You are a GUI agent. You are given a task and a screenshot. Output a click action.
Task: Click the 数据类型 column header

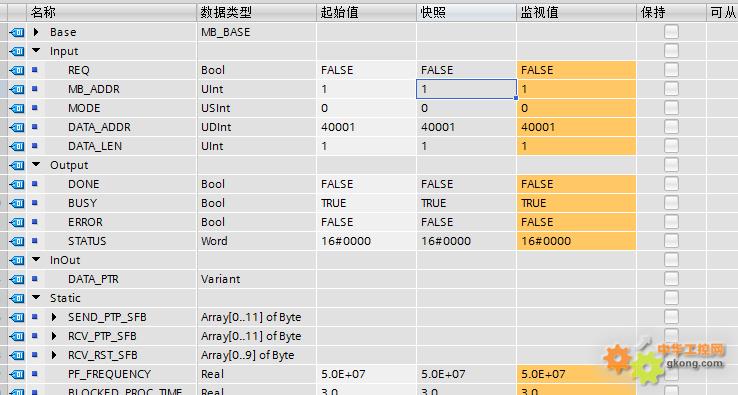click(x=257, y=13)
